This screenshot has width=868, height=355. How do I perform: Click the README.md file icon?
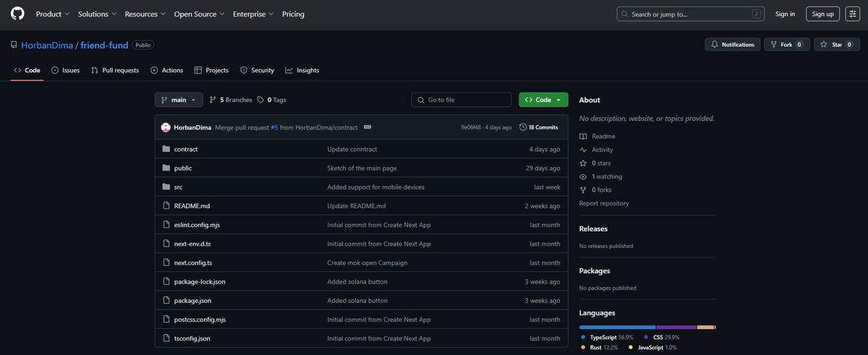click(x=166, y=206)
